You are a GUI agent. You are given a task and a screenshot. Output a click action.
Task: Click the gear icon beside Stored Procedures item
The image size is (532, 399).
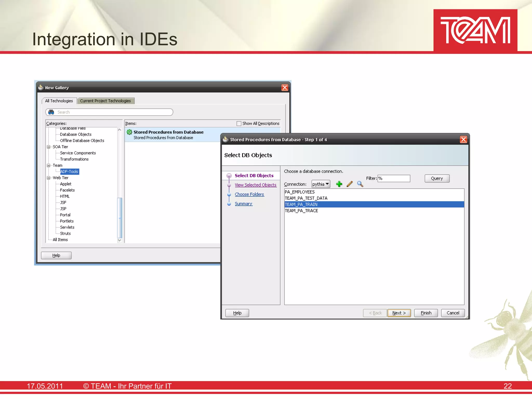[129, 132]
